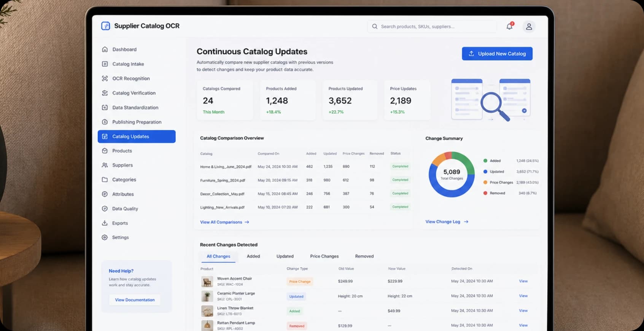The image size is (644, 331).
Task: Open Dashboard in the sidebar
Action: click(124, 49)
